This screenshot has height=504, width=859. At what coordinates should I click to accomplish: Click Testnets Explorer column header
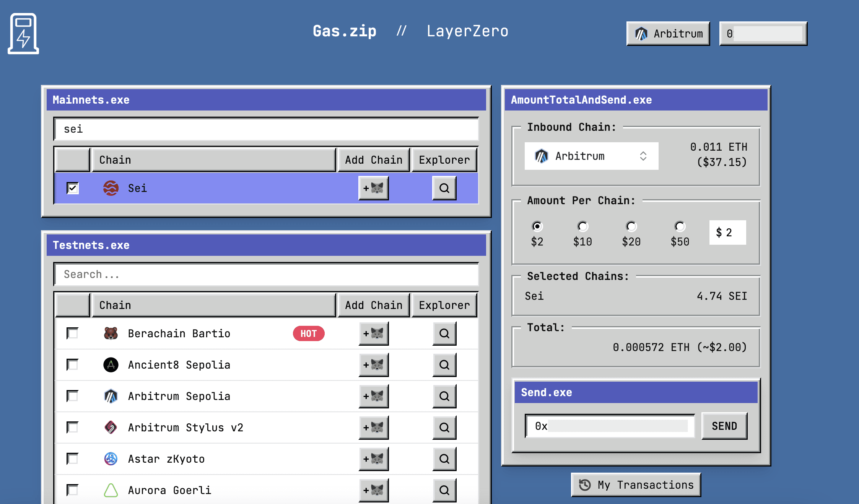click(444, 305)
